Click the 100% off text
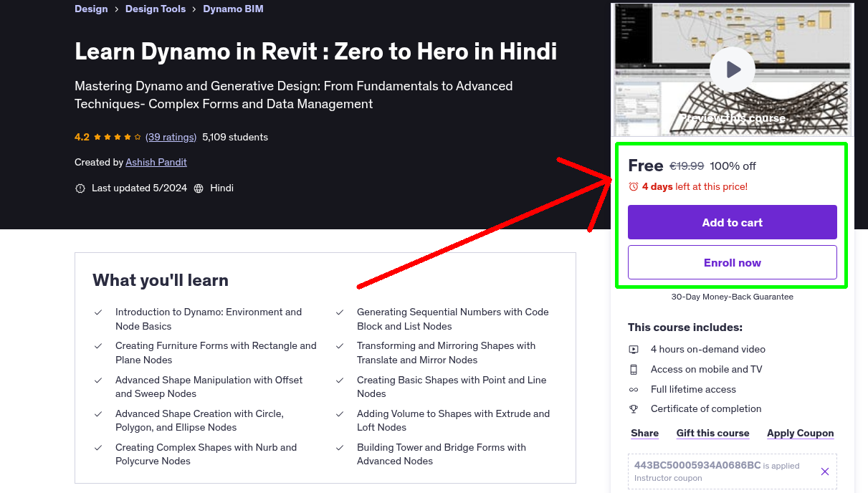 click(733, 166)
